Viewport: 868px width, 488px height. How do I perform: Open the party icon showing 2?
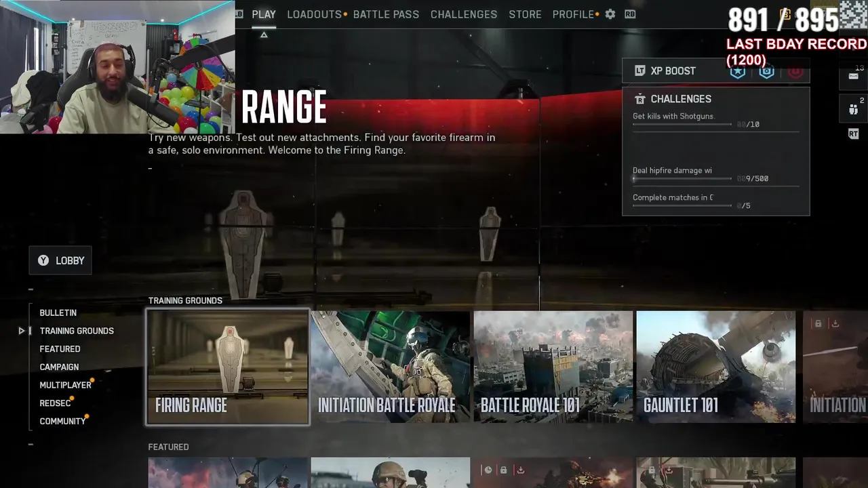coord(854,109)
